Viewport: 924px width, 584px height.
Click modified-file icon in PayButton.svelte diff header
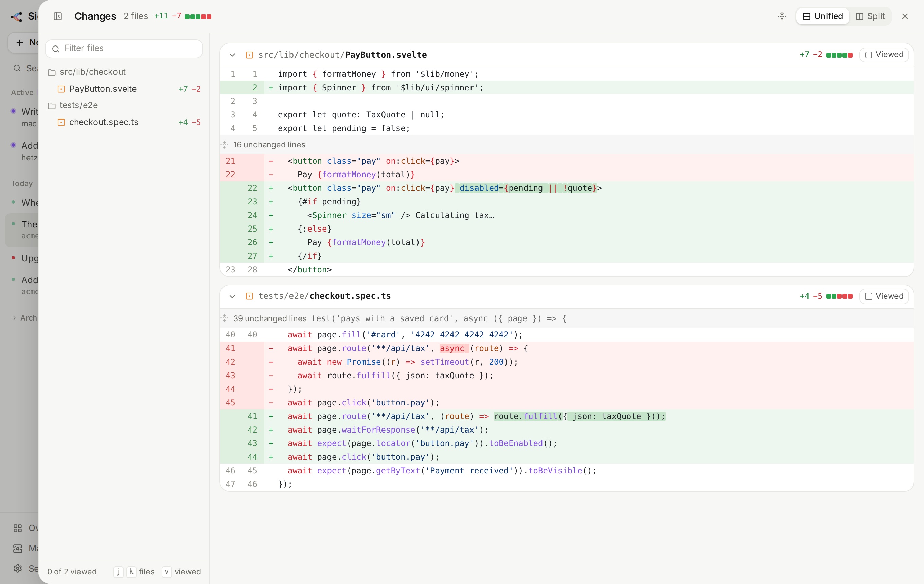249,55
